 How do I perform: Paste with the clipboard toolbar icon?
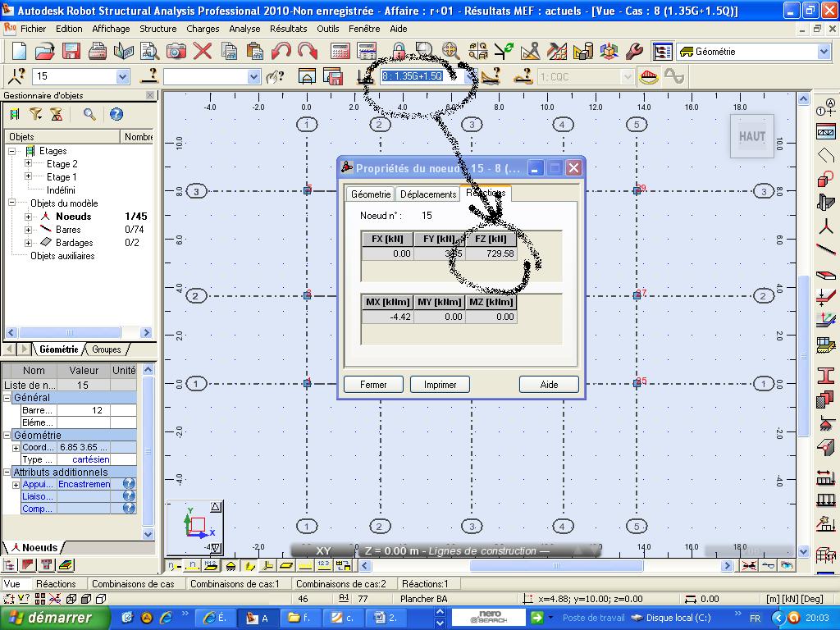point(255,52)
